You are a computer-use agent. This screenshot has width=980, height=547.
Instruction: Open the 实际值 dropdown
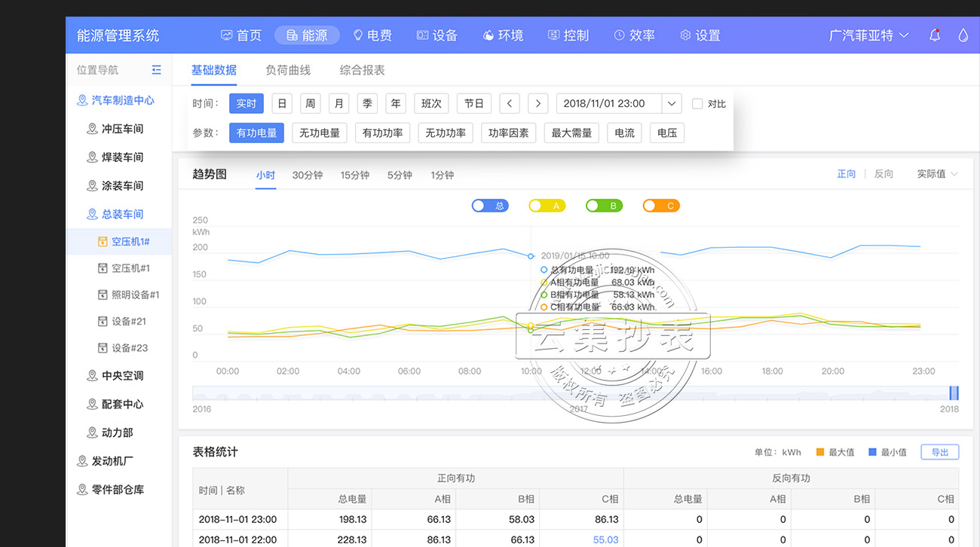[x=937, y=174]
